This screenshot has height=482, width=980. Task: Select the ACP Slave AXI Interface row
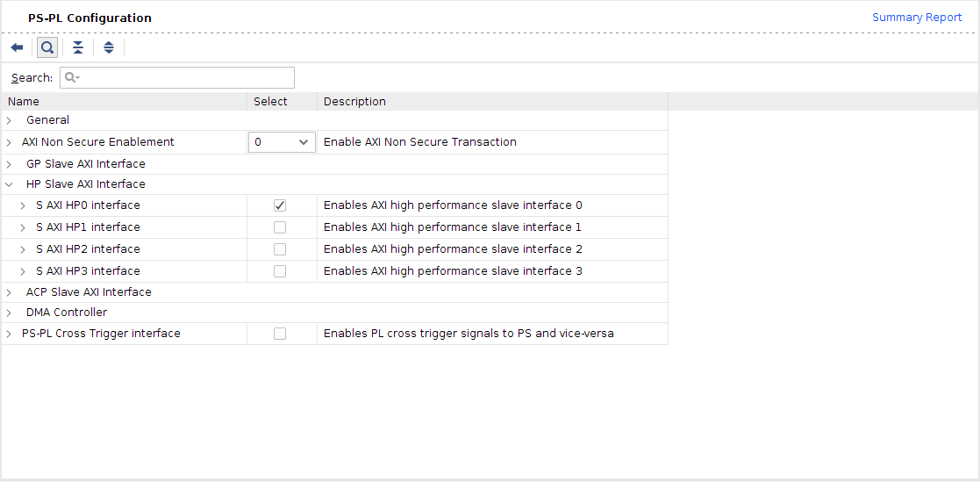point(89,292)
